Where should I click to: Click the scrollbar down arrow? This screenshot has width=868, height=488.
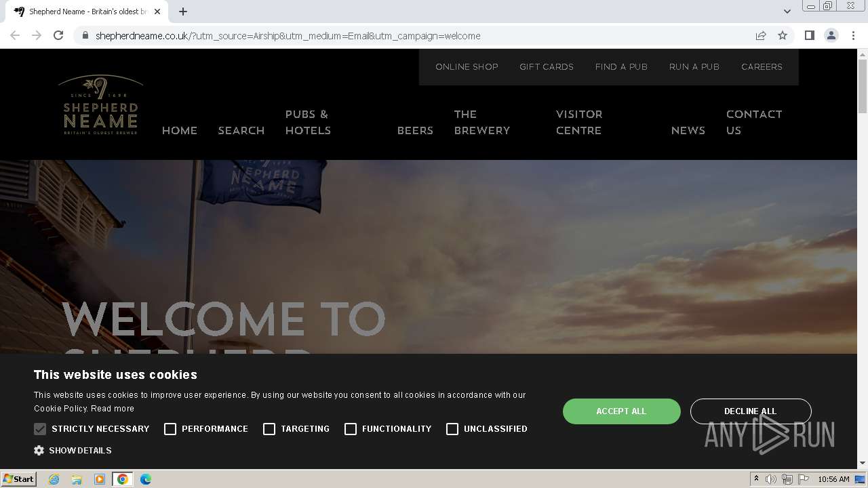(863, 464)
